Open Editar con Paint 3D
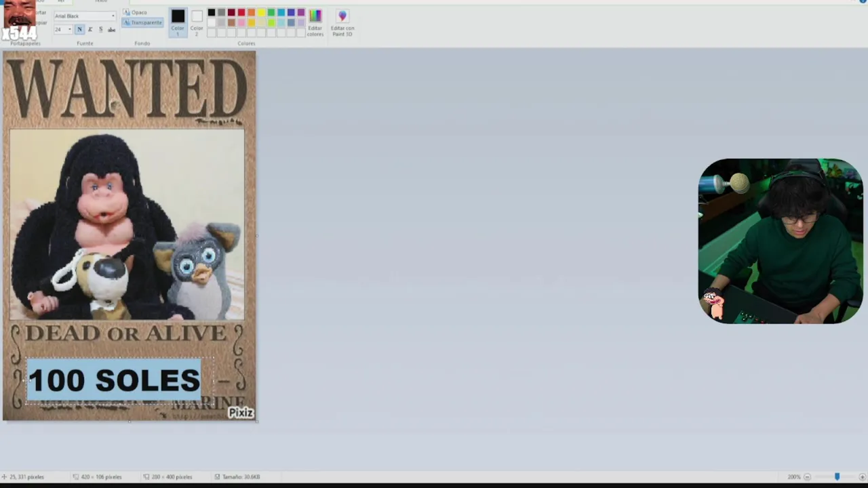 [x=342, y=22]
